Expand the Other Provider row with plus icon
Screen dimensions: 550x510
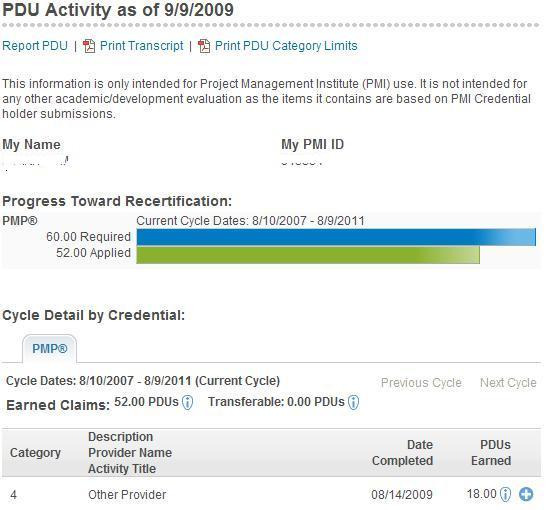click(x=526, y=495)
